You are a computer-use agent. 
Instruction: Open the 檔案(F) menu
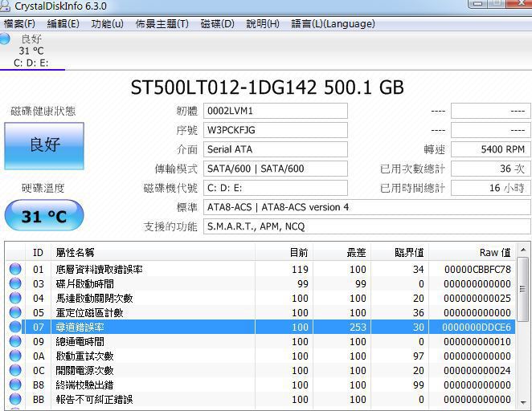(19, 24)
